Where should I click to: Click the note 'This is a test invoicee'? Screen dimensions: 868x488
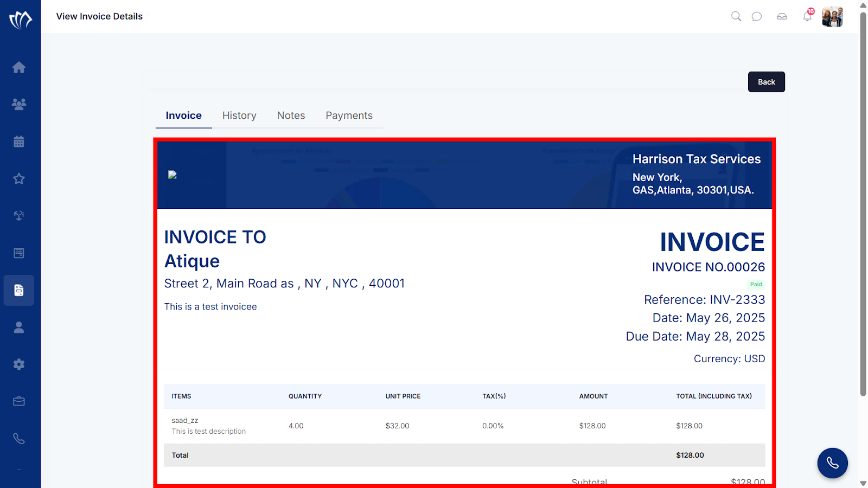click(210, 307)
